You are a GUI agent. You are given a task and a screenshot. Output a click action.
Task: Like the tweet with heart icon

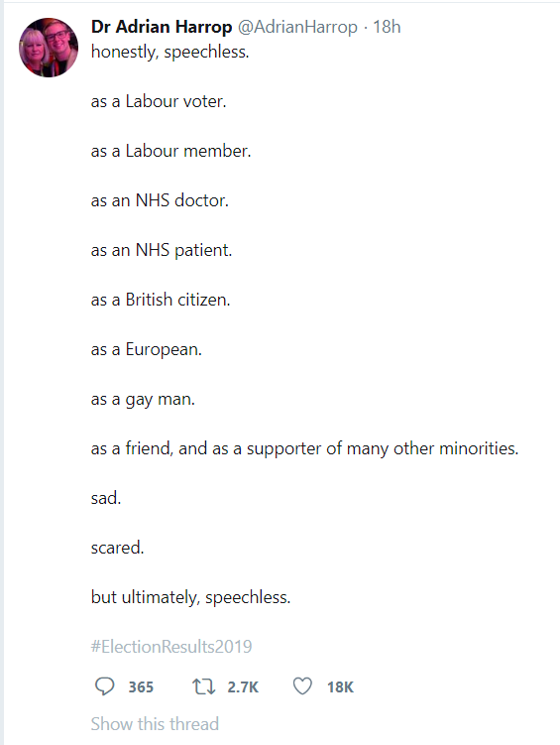point(302,686)
